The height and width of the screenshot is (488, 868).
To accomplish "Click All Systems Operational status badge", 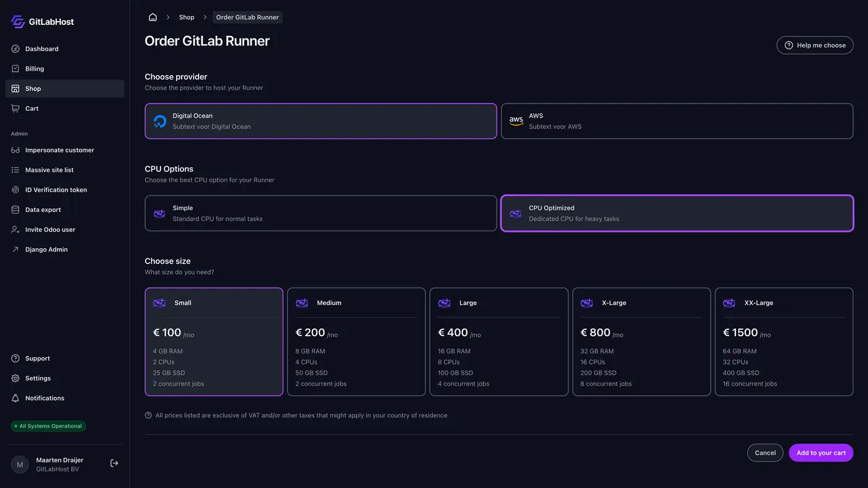I will pos(48,426).
